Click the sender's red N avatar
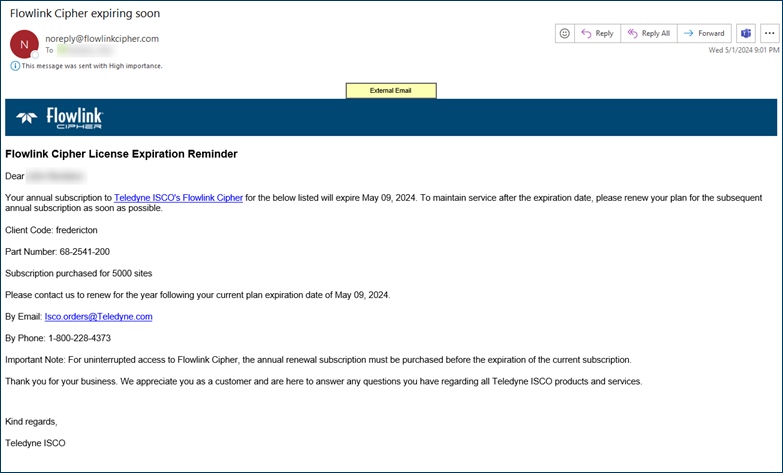This screenshot has width=783, height=473. 25,43
